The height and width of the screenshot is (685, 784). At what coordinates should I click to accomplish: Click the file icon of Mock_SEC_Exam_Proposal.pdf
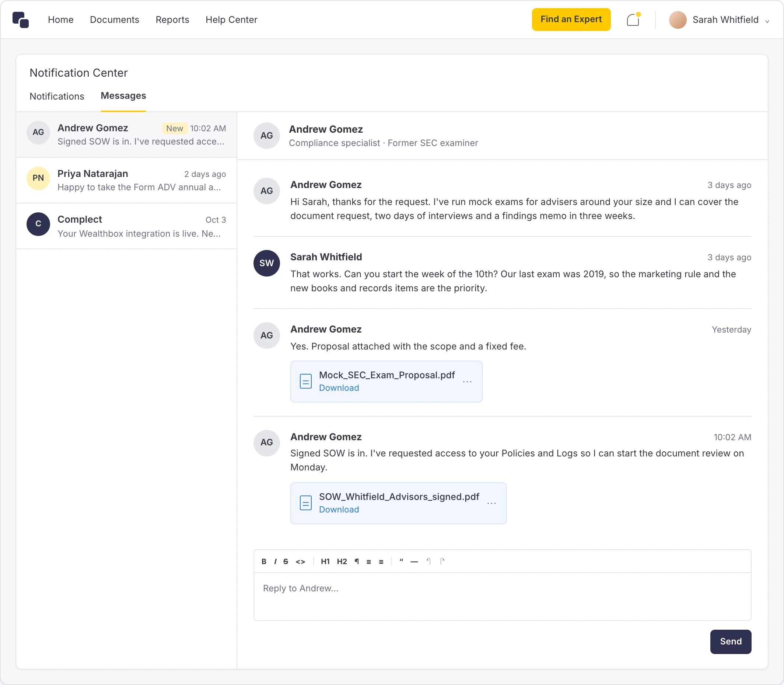(306, 381)
